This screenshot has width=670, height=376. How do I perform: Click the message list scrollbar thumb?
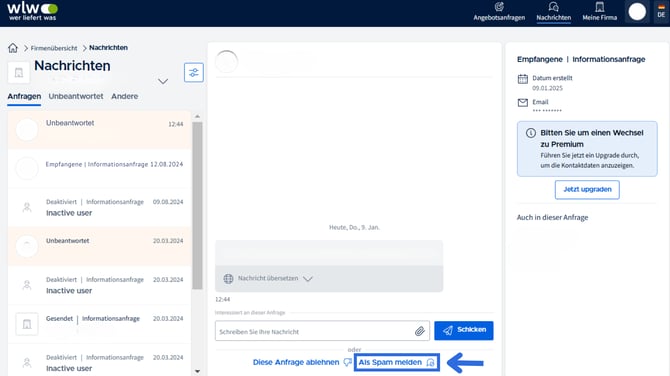197,206
